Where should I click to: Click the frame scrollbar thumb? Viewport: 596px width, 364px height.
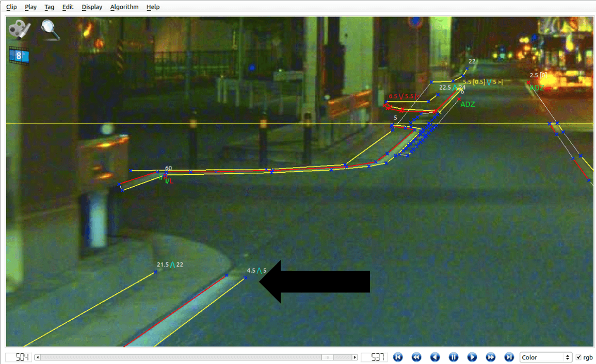327,357
